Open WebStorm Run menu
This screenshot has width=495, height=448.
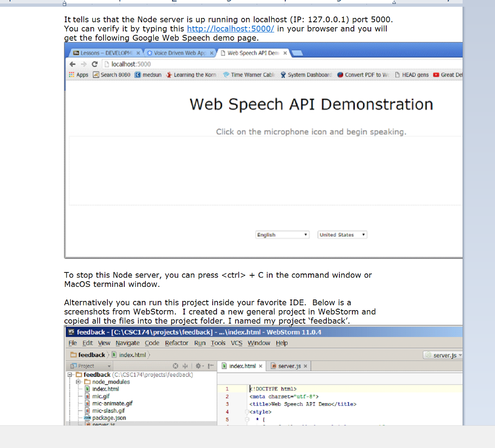pyautogui.click(x=200, y=343)
